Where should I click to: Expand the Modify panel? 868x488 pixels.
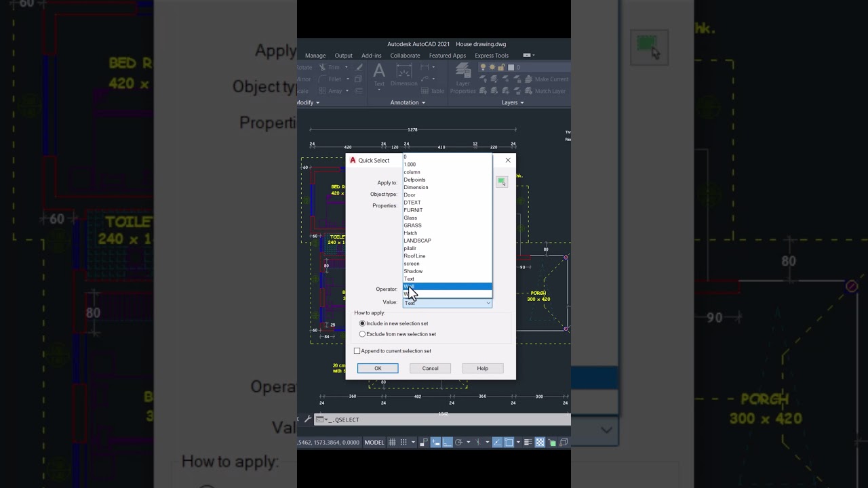(x=308, y=102)
